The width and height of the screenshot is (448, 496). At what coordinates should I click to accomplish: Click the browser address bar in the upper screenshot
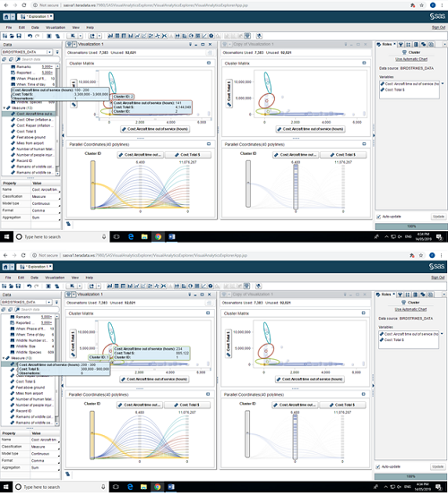tap(219, 5)
